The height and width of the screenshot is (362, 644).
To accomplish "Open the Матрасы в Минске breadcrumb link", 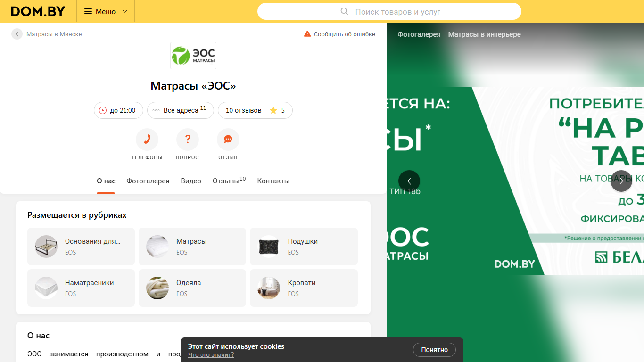I will (x=54, y=34).
